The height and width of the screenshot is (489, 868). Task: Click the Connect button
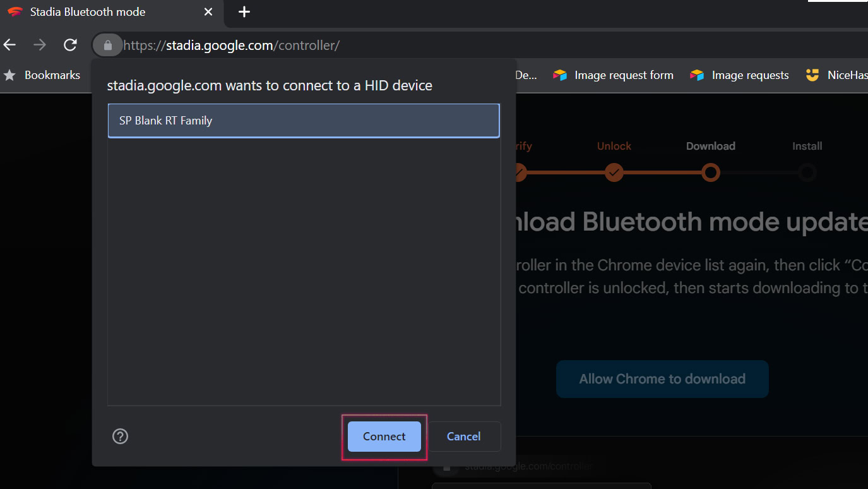384,437
